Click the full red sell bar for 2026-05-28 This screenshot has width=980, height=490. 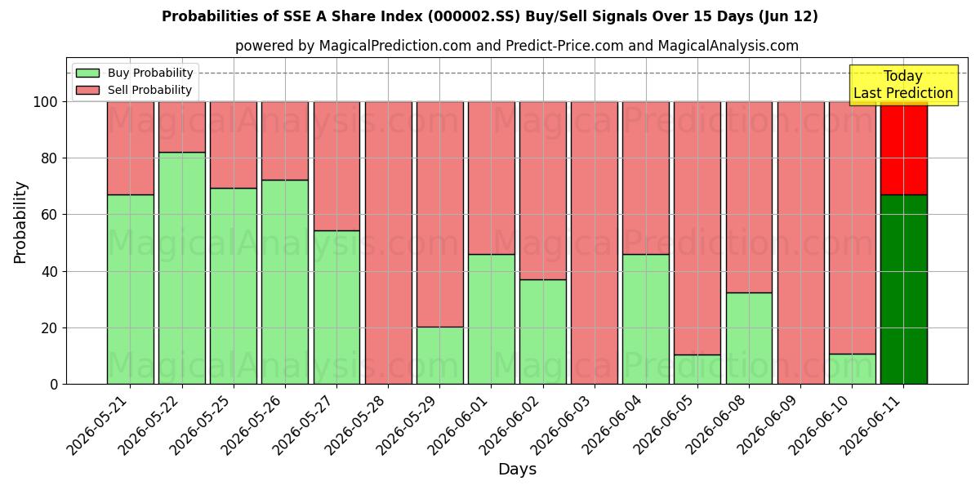click(x=388, y=243)
